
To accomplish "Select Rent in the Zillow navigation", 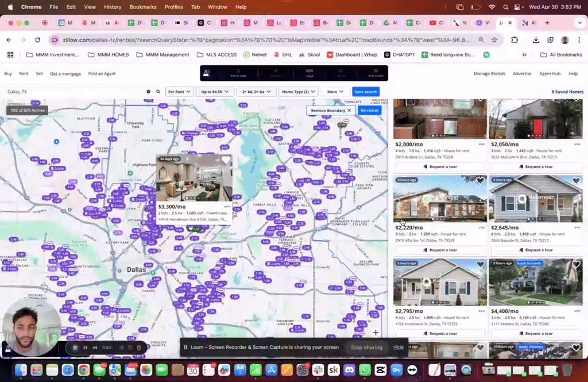I will [x=22, y=73].
